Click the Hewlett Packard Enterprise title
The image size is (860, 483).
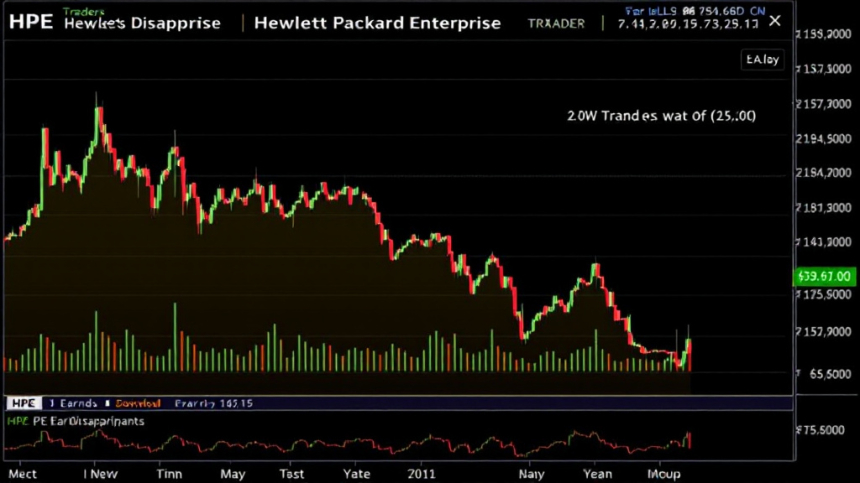click(377, 23)
